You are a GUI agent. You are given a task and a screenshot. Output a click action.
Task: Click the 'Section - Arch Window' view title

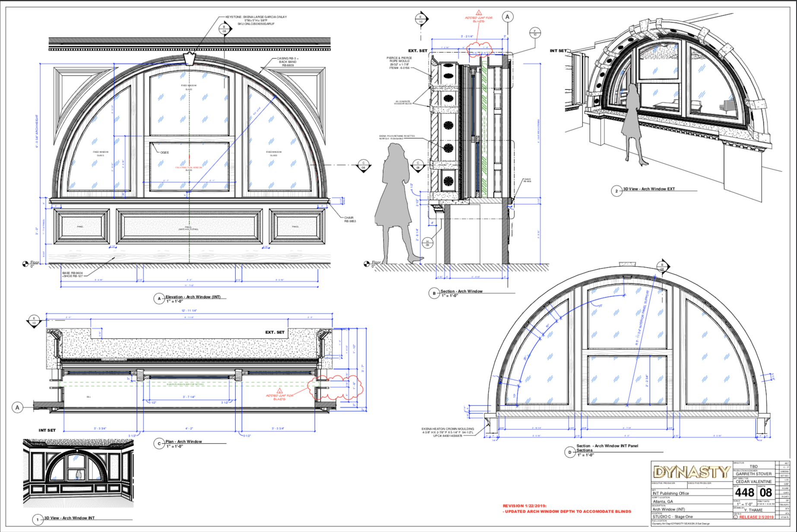(x=461, y=291)
